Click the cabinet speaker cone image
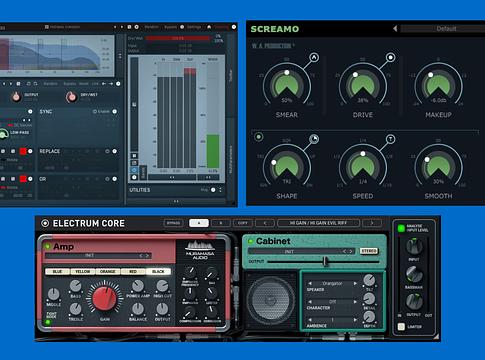The height and width of the screenshot is (360, 485). pos(271,300)
